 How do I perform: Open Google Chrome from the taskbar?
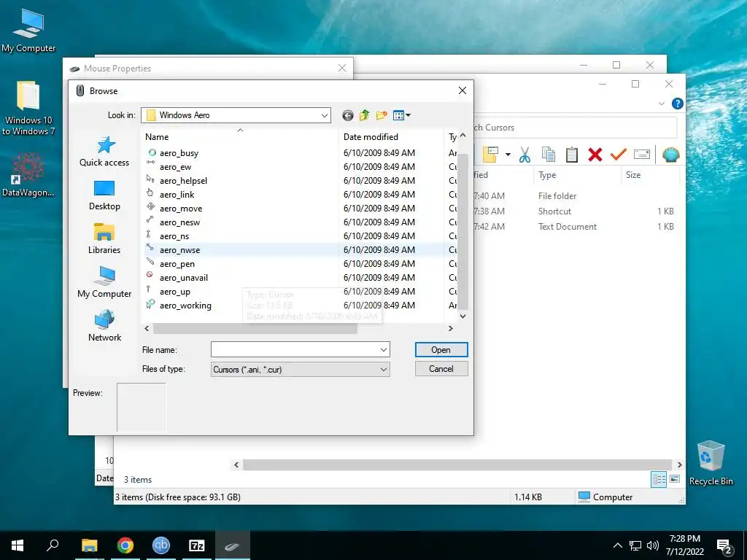[x=125, y=545]
